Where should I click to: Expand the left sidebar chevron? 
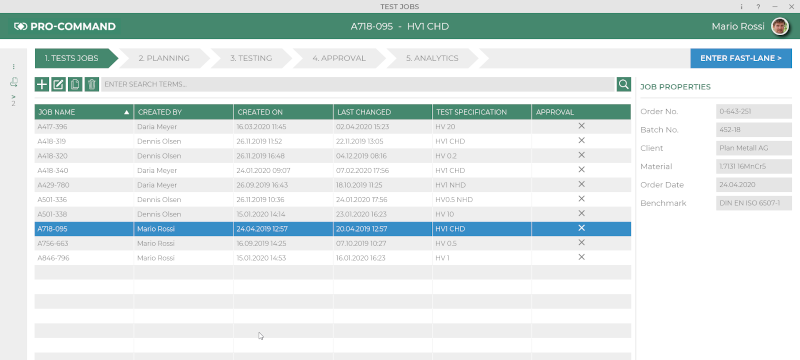click(14, 96)
